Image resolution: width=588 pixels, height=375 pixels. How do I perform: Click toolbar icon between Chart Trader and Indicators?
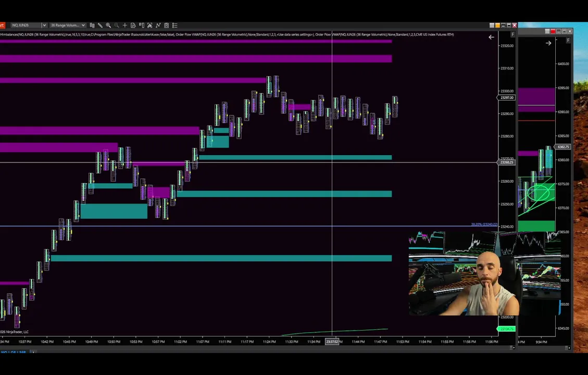pyautogui.click(x=149, y=25)
